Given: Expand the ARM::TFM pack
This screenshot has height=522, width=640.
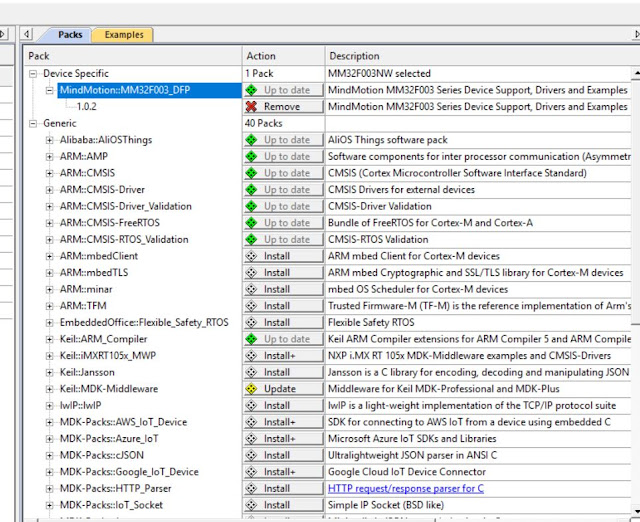Looking at the screenshot, I should [x=49, y=306].
